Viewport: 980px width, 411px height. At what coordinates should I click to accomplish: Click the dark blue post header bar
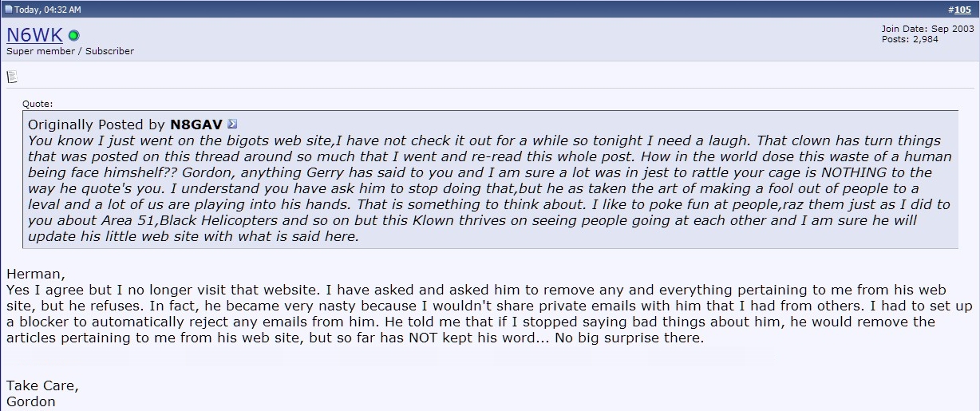[490, 10]
